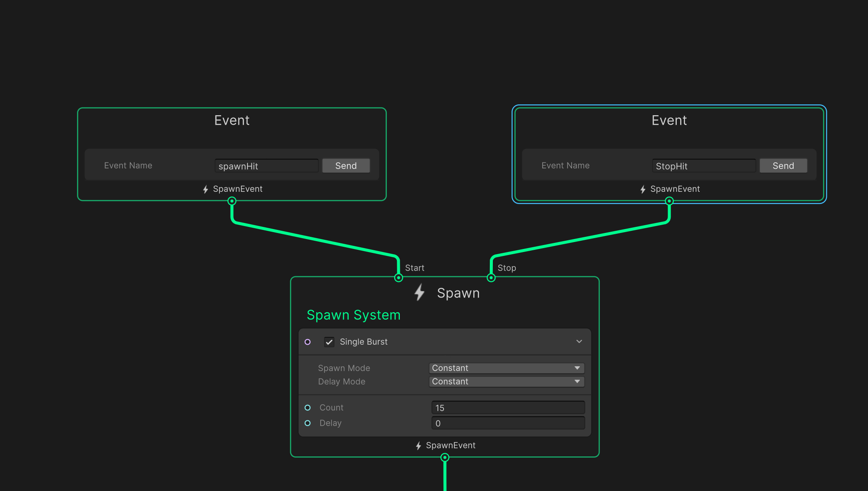Screen dimensions: 868x491
Task: Click the Start input port on the Spawn node
Action: click(398, 277)
